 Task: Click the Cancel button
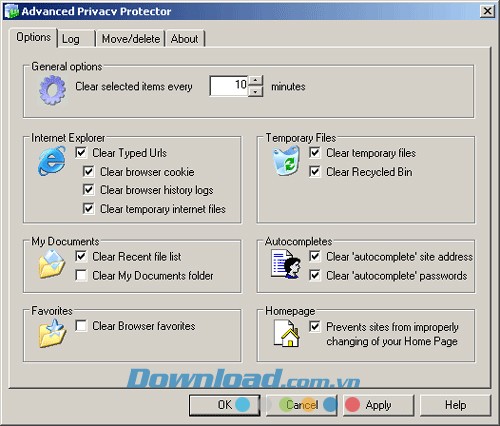pyautogui.click(x=301, y=405)
